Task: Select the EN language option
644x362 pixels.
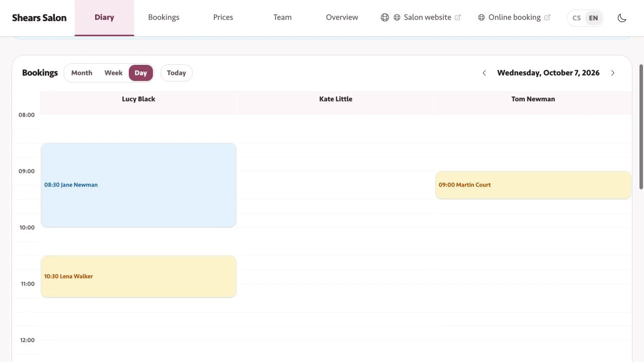Action: click(594, 18)
